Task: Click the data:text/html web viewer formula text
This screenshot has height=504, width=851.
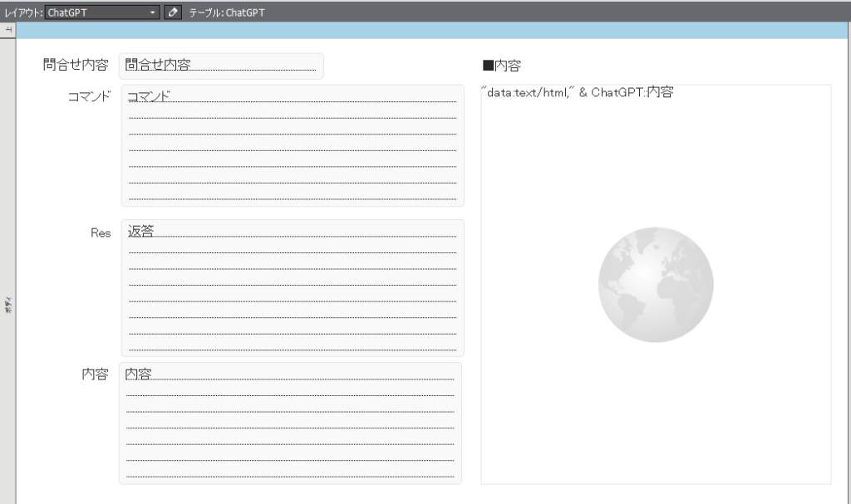Action: click(577, 93)
